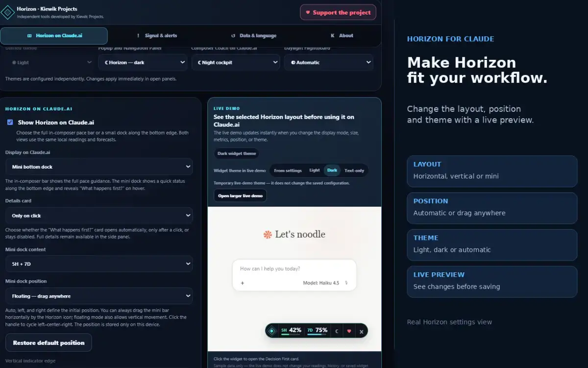Click the Horizon · Kiewik Projects title
This screenshot has width=588, height=368.
tap(47, 9)
